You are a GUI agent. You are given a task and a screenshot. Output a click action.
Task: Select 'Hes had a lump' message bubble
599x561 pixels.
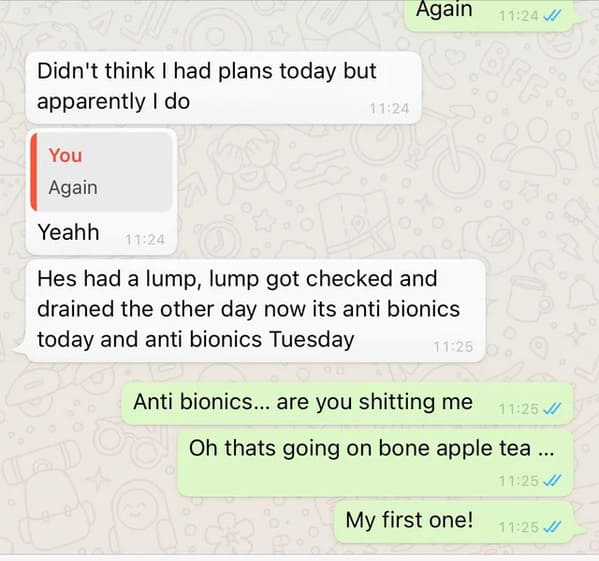tap(255, 310)
